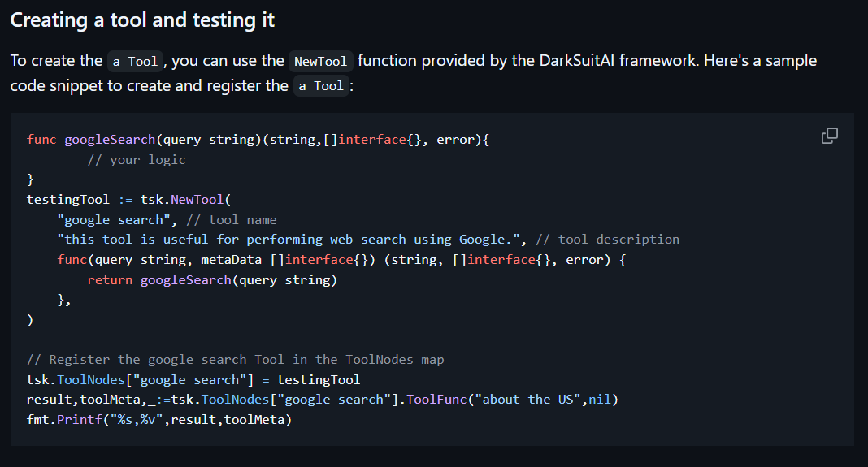Click the 'fmt.Printf("%s,%v",result,toolMeta)' line

(159, 419)
